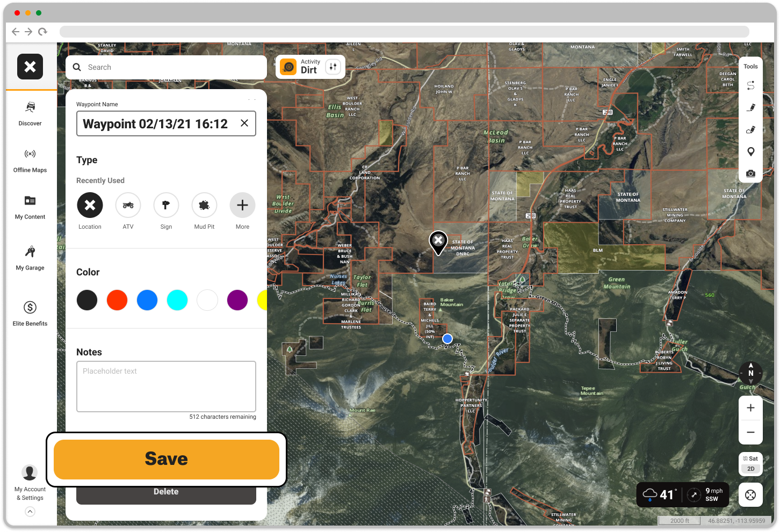The height and width of the screenshot is (532, 780).
Task: Choose the Mud Pit waypoint type
Action: pos(204,205)
